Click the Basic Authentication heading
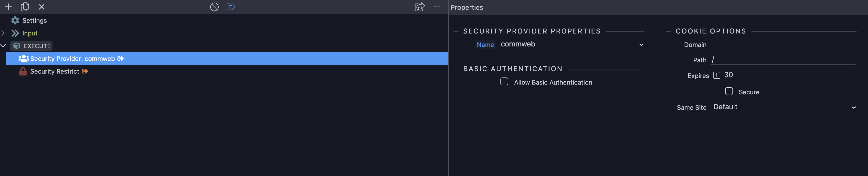Screen dimensions: 868x176 513,69
